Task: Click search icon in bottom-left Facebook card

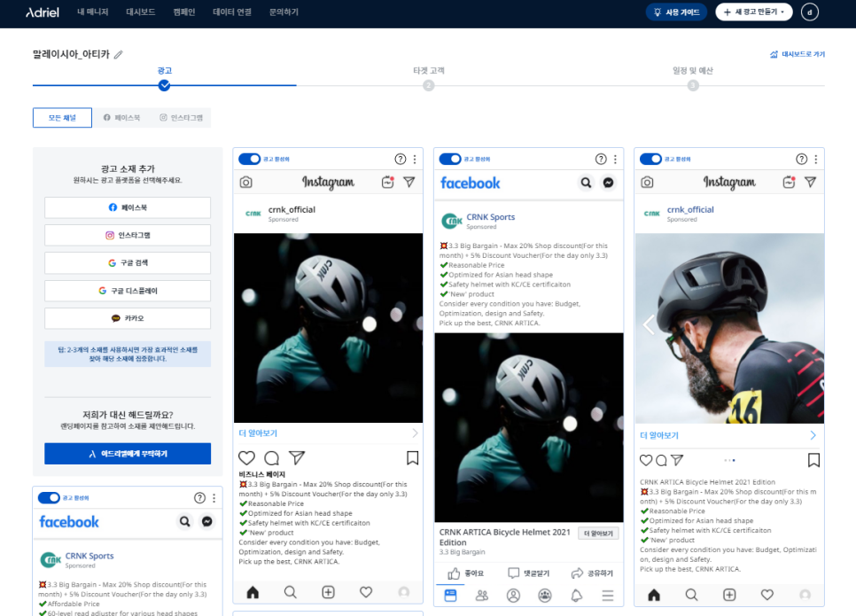Action: (185, 521)
